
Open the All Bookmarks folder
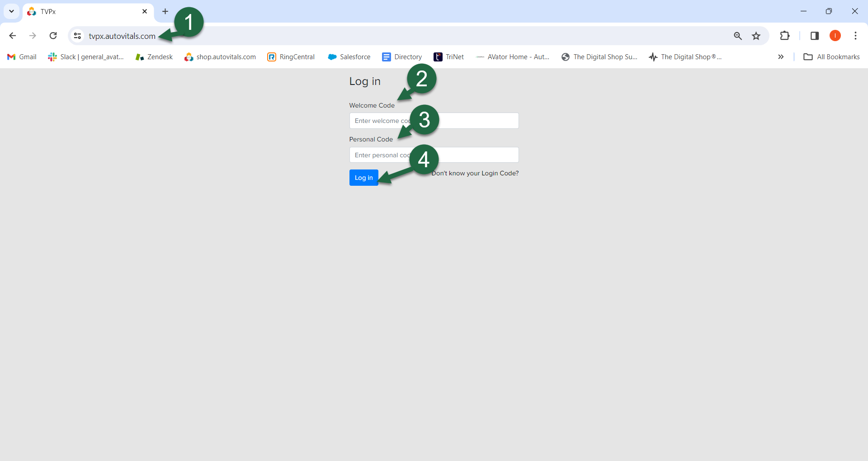click(x=831, y=57)
